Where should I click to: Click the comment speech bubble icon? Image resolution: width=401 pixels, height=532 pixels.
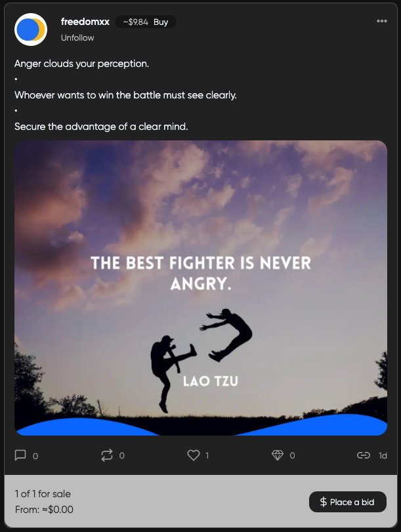[x=20, y=455]
